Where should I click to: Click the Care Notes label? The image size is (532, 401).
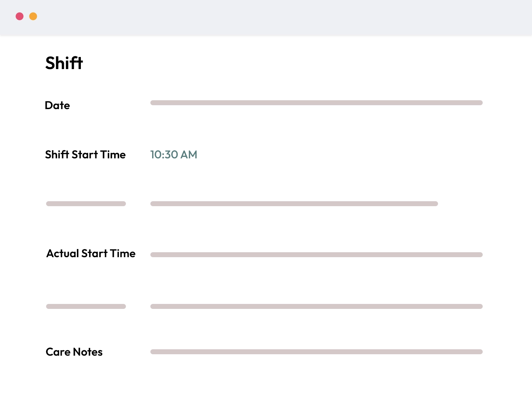pyautogui.click(x=74, y=352)
